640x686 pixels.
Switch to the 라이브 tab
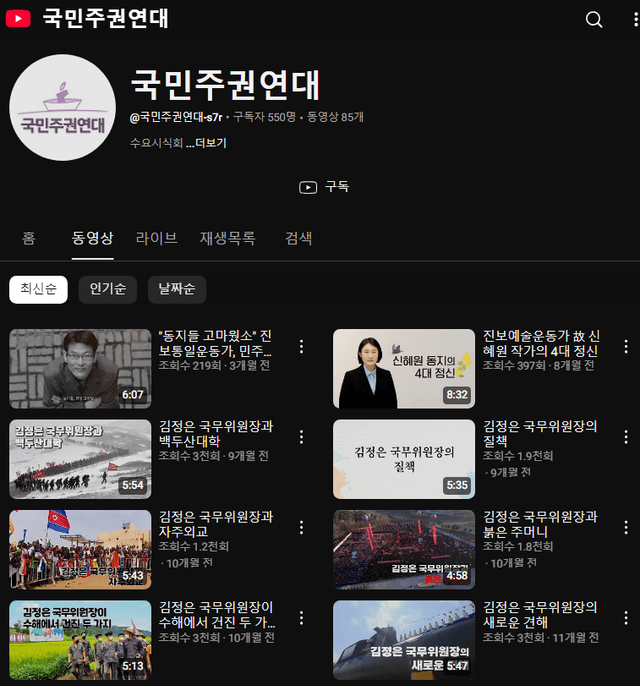click(156, 238)
